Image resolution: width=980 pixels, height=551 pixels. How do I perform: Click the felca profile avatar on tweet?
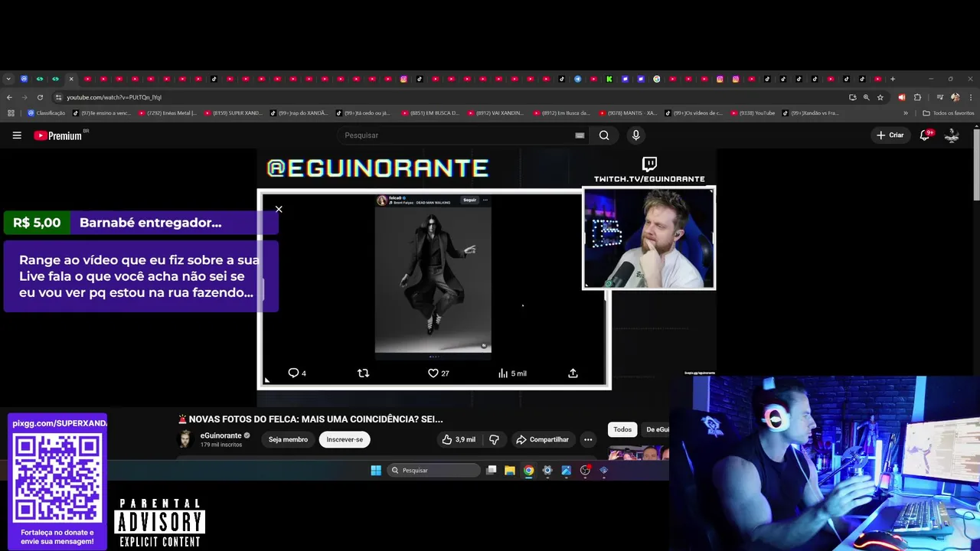[382, 201]
